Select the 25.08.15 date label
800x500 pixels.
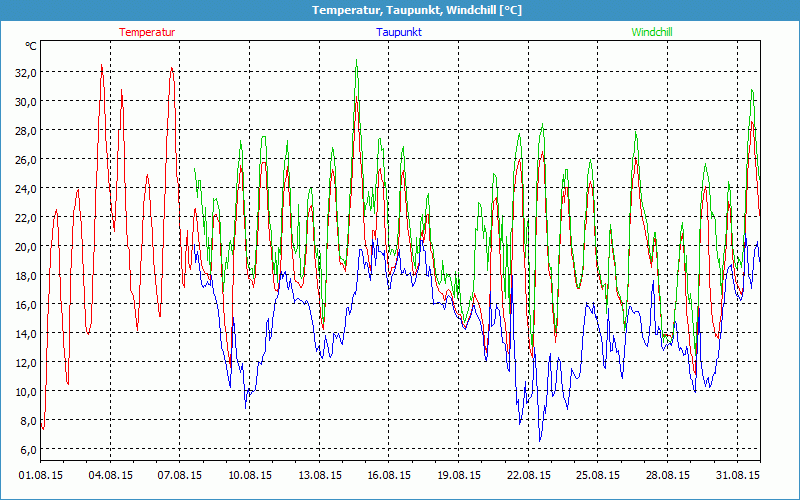click(x=598, y=475)
